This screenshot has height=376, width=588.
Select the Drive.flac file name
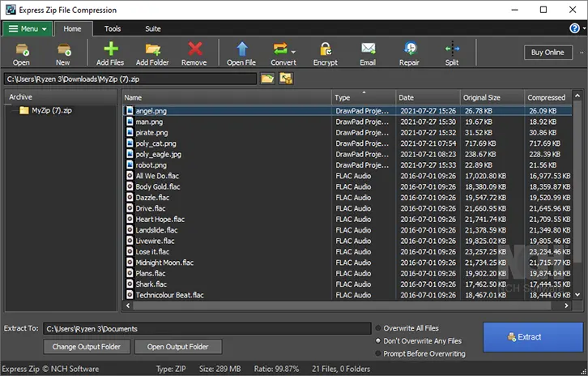pos(151,208)
